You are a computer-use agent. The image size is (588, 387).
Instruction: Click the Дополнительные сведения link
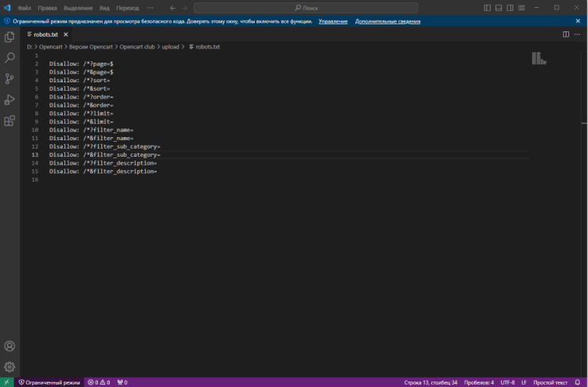click(x=387, y=21)
